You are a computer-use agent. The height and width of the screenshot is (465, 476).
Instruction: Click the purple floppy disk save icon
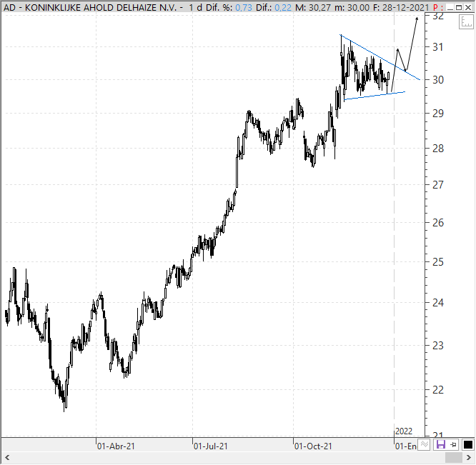pyautogui.click(x=440, y=445)
